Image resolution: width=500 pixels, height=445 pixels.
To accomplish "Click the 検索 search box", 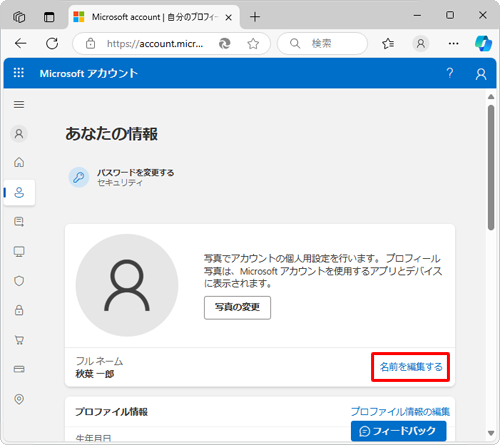I will (x=322, y=43).
